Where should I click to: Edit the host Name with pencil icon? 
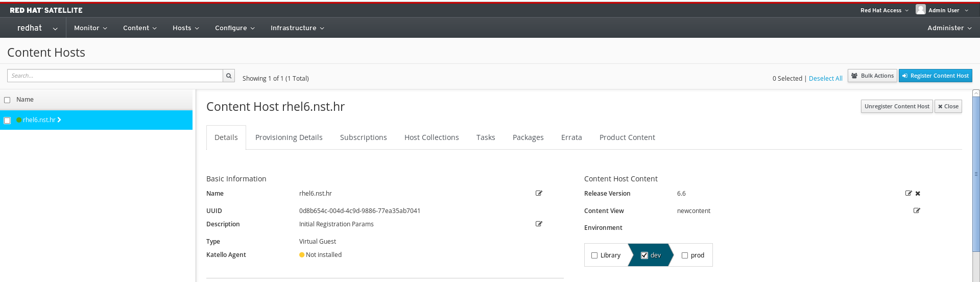click(539, 193)
